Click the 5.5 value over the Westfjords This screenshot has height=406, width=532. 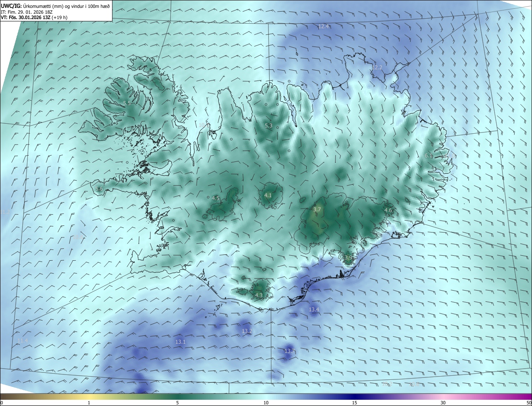point(127,103)
